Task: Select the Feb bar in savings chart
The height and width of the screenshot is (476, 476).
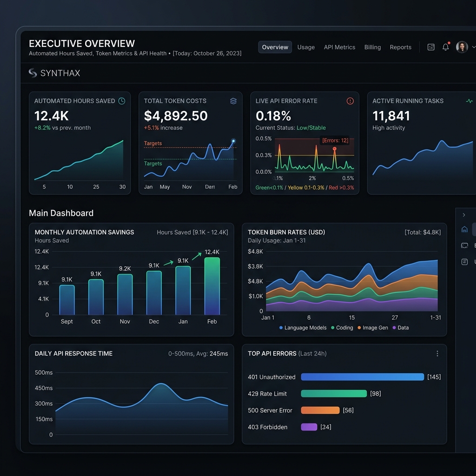Action: [212, 286]
